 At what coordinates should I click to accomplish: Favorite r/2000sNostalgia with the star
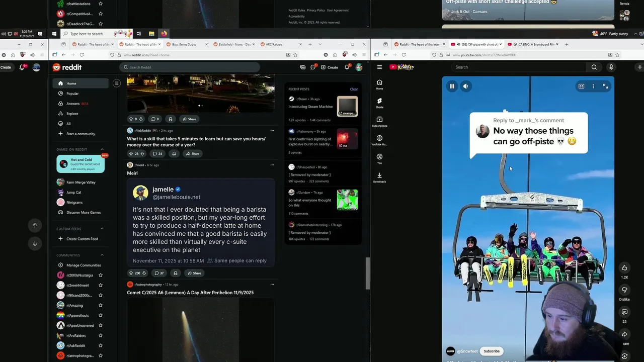[101, 275]
